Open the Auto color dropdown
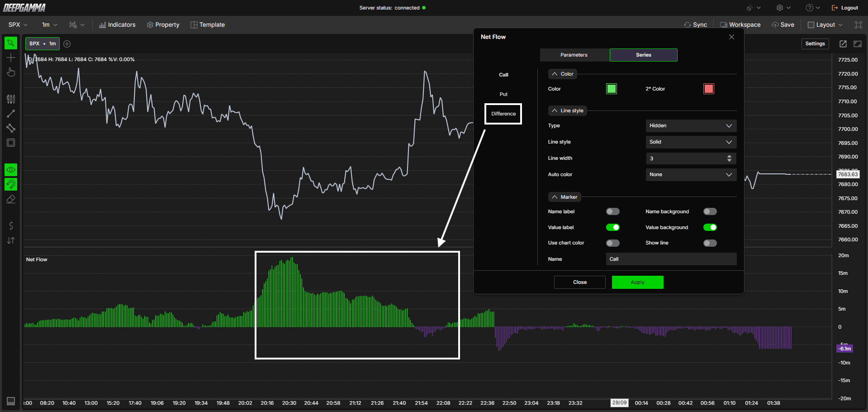This screenshot has height=412, width=868. [x=691, y=175]
